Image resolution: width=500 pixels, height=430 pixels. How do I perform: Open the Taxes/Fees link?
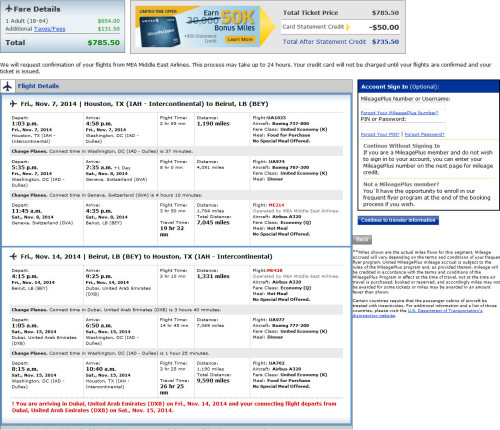pyautogui.click(x=50, y=29)
